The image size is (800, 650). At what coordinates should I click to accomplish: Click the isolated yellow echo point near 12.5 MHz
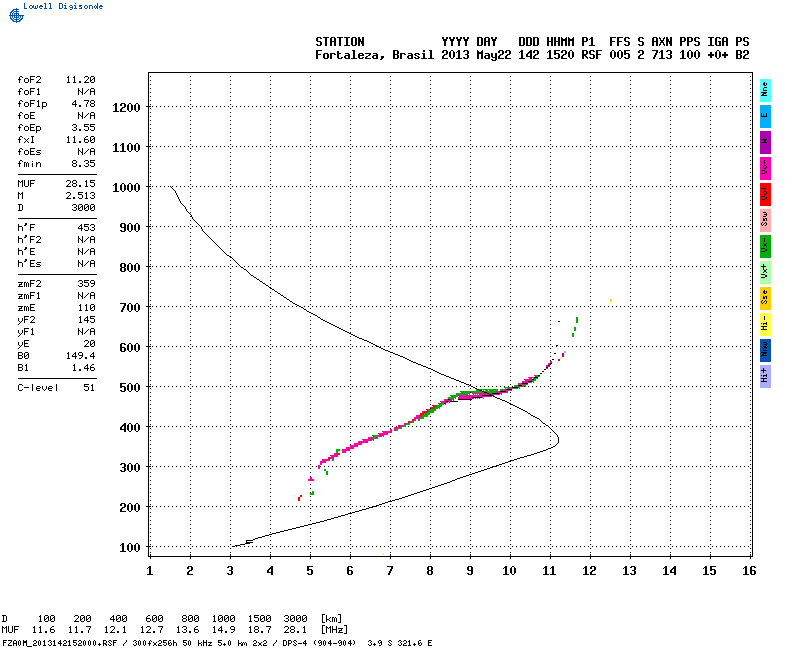(611, 301)
